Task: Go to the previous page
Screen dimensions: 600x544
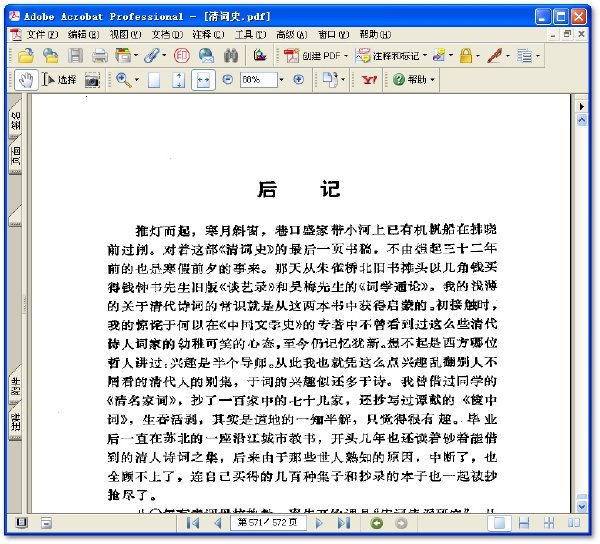Action: click(217, 523)
